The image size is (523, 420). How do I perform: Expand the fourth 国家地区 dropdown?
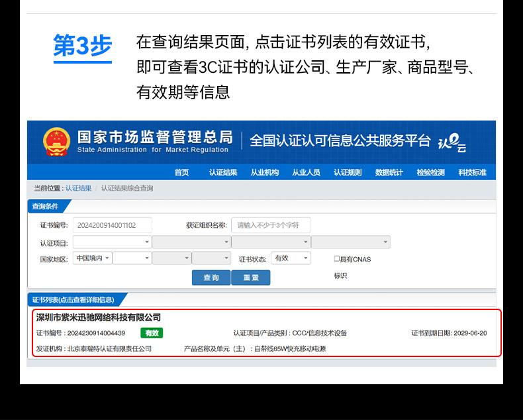[211, 258]
